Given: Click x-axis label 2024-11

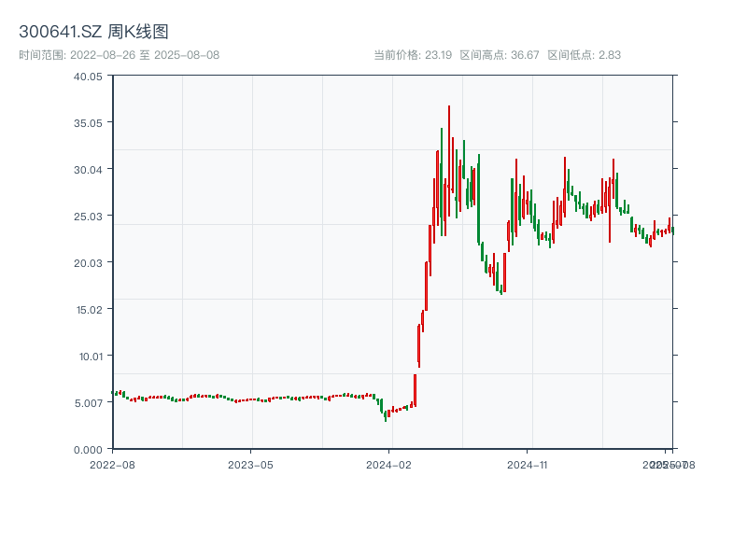Looking at the screenshot, I should click(527, 465).
